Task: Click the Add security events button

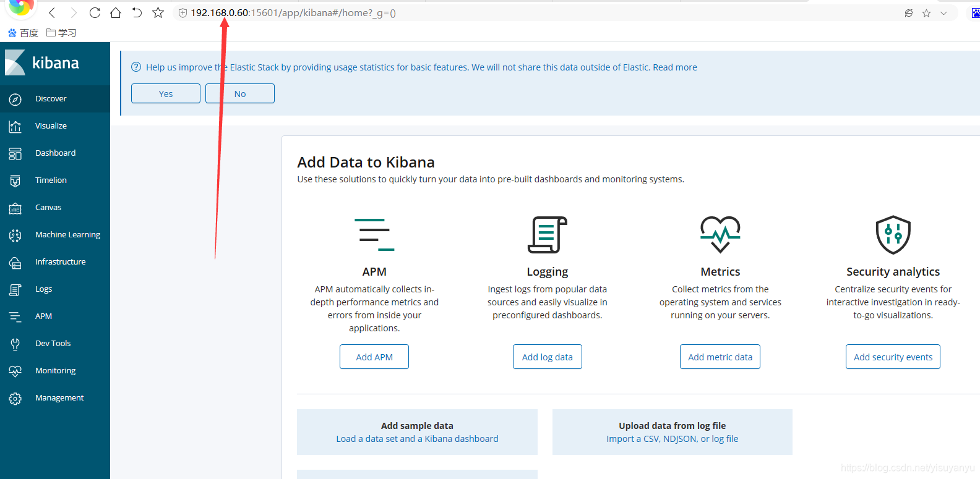Action: coord(893,357)
